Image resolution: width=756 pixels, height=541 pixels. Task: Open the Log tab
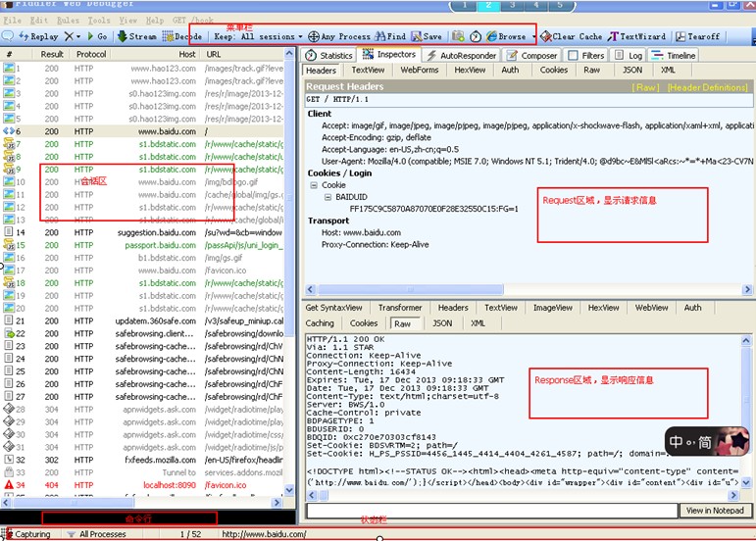tap(629, 56)
